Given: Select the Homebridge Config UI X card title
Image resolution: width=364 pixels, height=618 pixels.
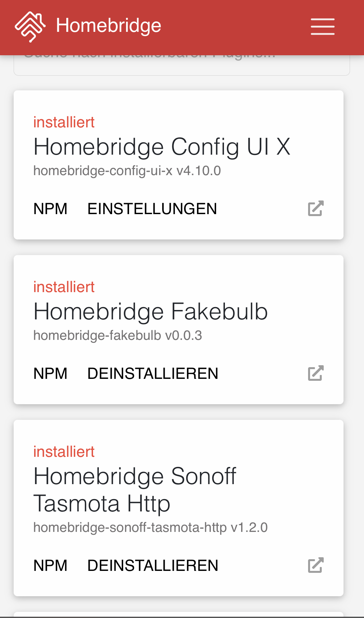Looking at the screenshot, I should (x=162, y=147).
